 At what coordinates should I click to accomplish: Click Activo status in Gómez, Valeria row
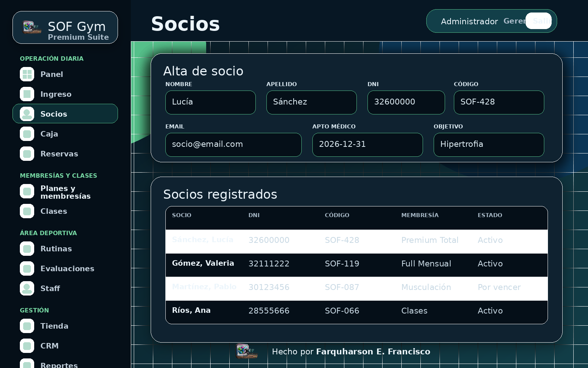(x=490, y=264)
